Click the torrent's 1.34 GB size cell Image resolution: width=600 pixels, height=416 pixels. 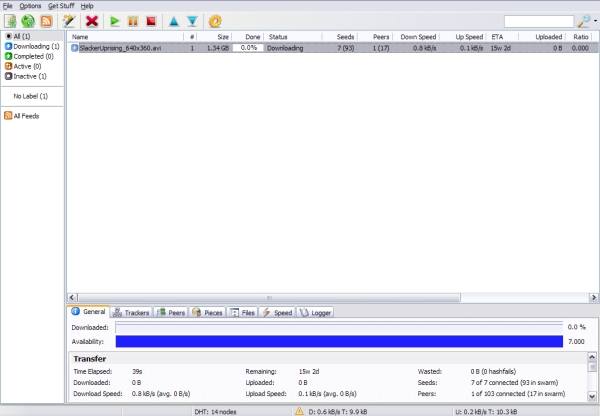tap(218, 48)
